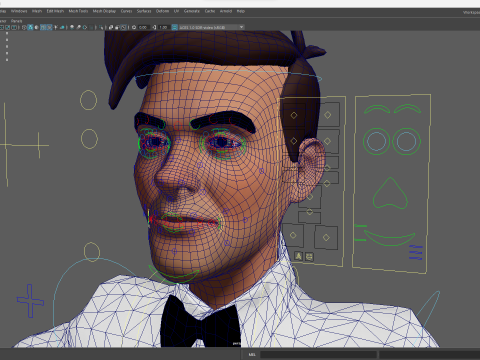
Task: Toggle X-Ray Active Components icon
Action: [x=117, y=27]
